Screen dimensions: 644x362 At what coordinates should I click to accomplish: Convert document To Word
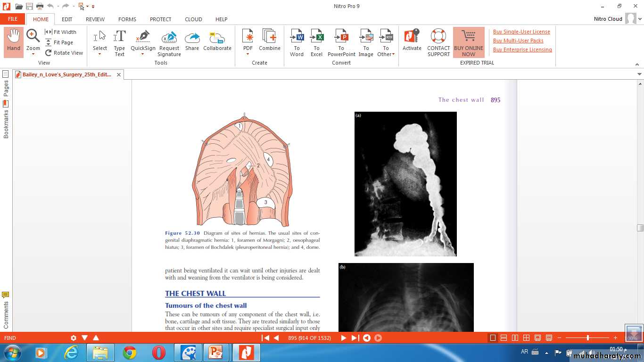point(297,41)
